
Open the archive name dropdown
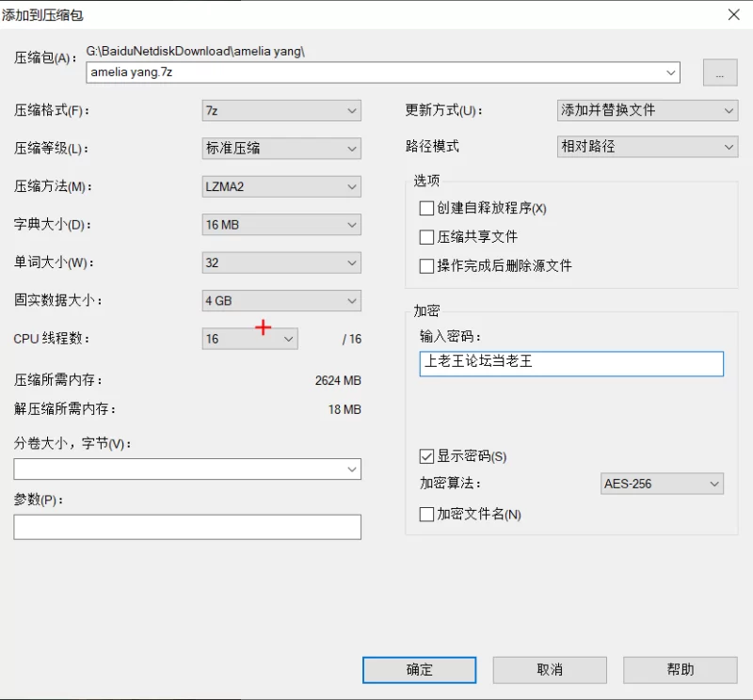[670, 72]
